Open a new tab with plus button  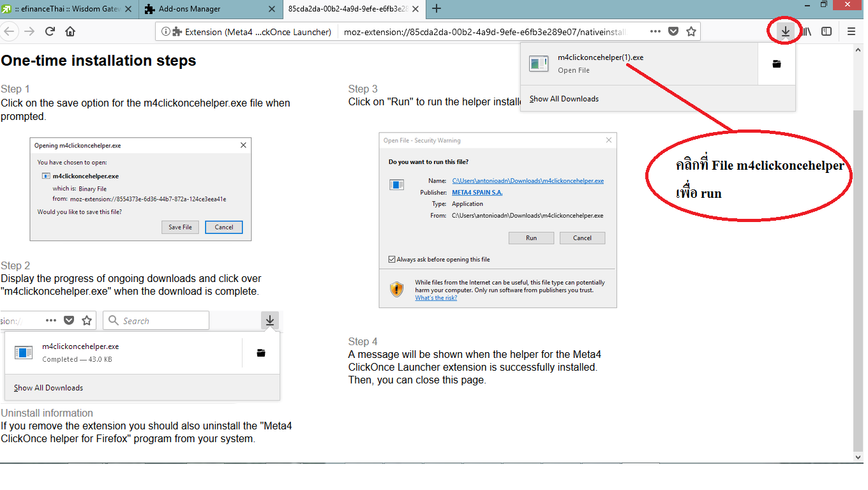[437, 8]
